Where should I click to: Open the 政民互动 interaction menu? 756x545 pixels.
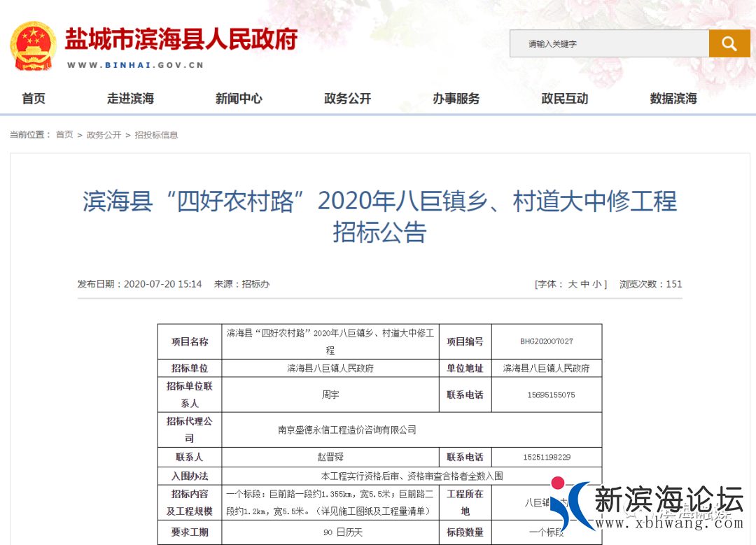pyautogui.click(x=564, y=99)
